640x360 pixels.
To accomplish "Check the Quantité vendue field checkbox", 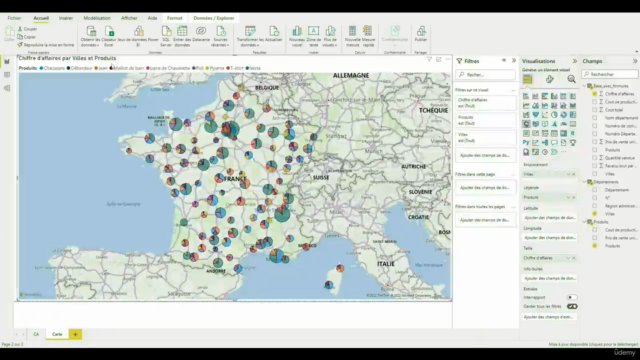I will (x=595, y=158).
